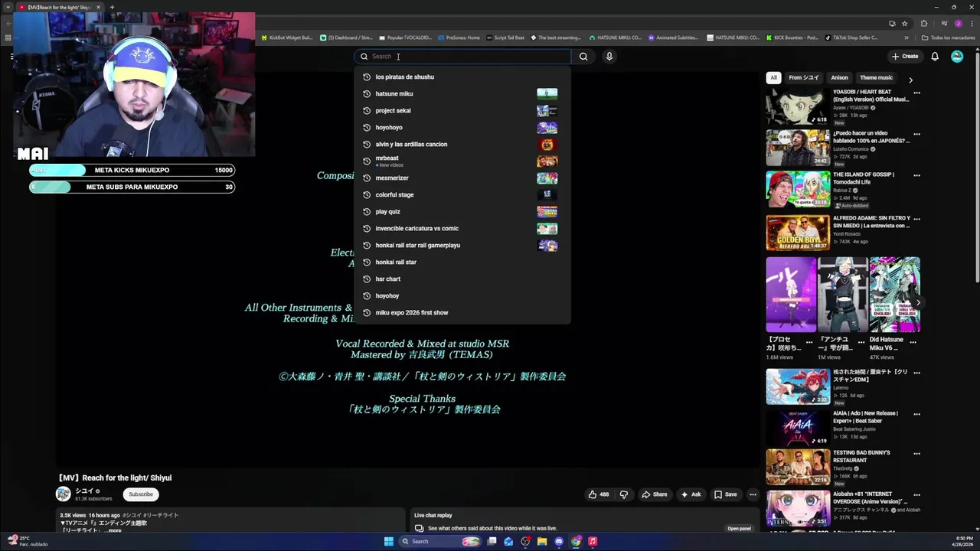This screenshot has height=551, width=980.
Task: Pick the "hsr chart" suggestion
Action: (x=462, y=279)
